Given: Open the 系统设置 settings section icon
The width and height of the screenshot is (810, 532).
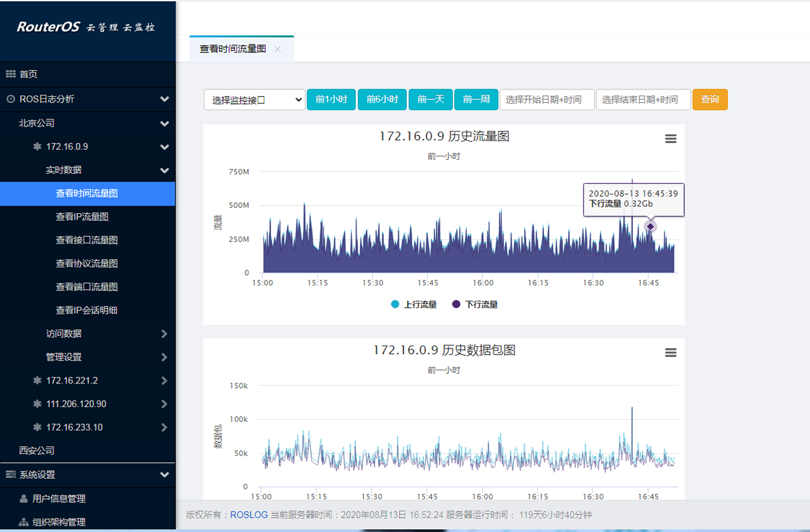Looking at the screenshot, I should tap(11, 474).
